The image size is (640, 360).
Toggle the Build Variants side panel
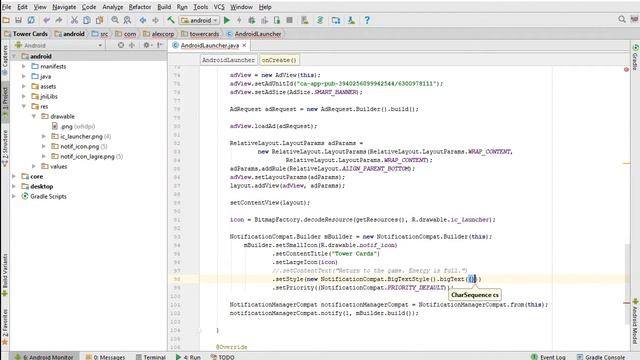coord(5,275)
